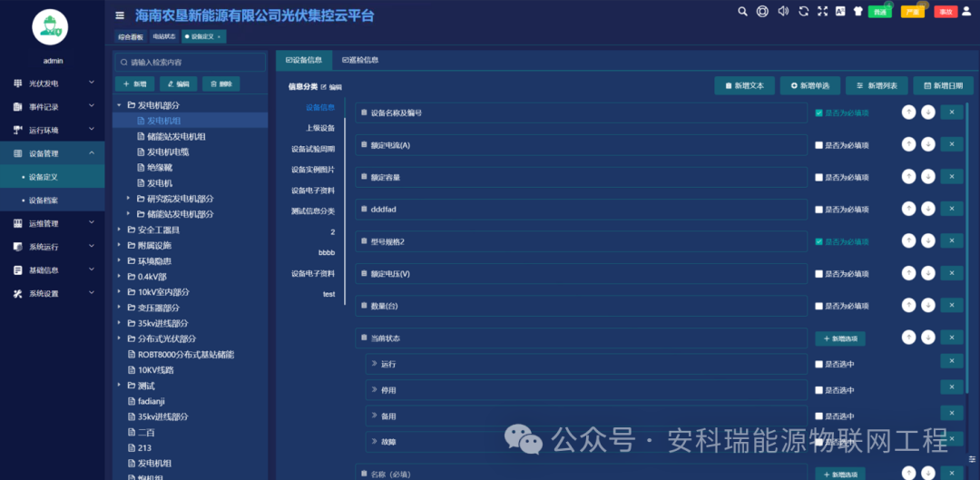Viewport: 980px width, 480px height.
Task: Check required for 额定电压(V)
Action: click(818, 274)
